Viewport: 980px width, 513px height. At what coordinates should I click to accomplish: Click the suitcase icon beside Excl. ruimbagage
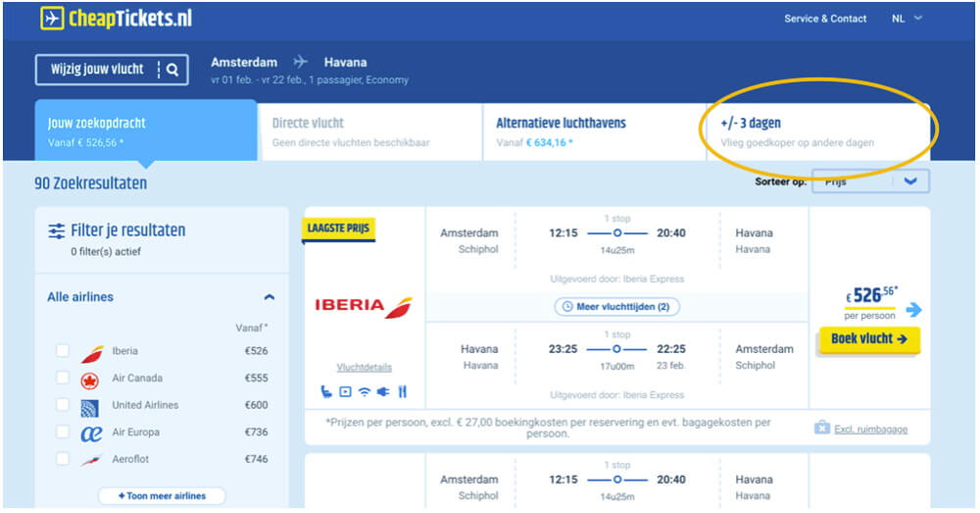(x=822, y=428)
